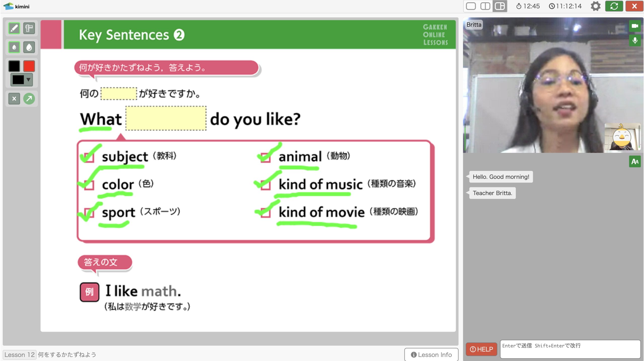Check the subject checkbox
The width and height of the screenshot is (644, 361).
(x=89, y=158)
